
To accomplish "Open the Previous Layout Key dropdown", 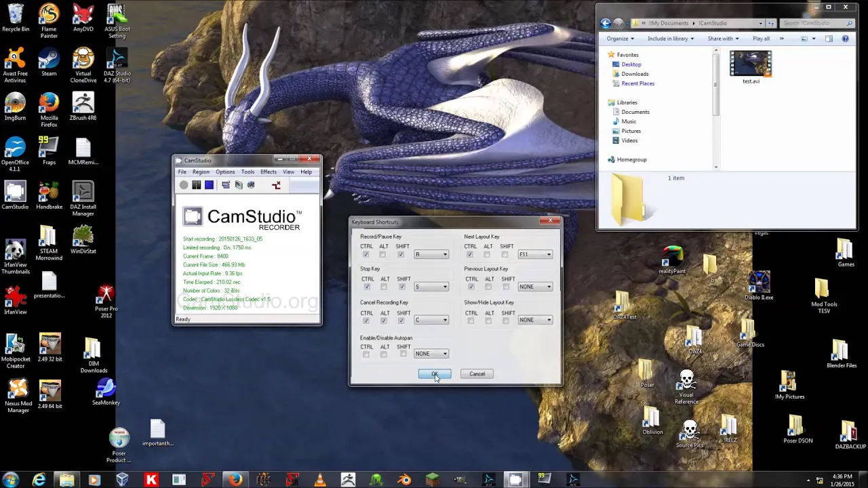I will (x=535, y=287).
